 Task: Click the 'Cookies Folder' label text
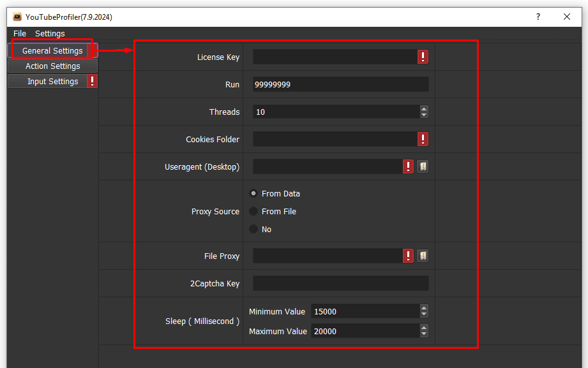coord(212,139)
